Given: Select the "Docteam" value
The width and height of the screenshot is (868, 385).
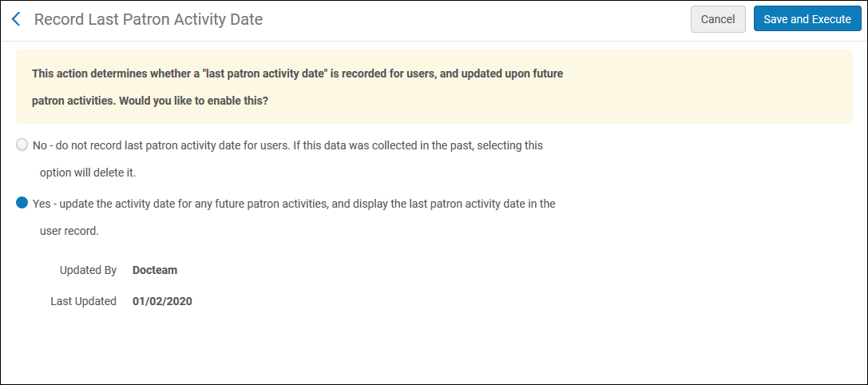Looking at the screenshot, I should click(155, 270).
